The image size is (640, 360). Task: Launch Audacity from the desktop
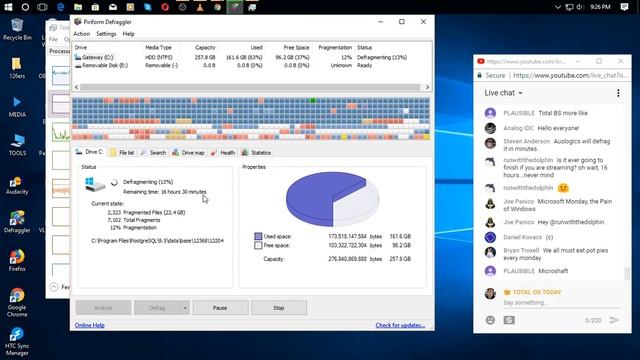point(17,185)
